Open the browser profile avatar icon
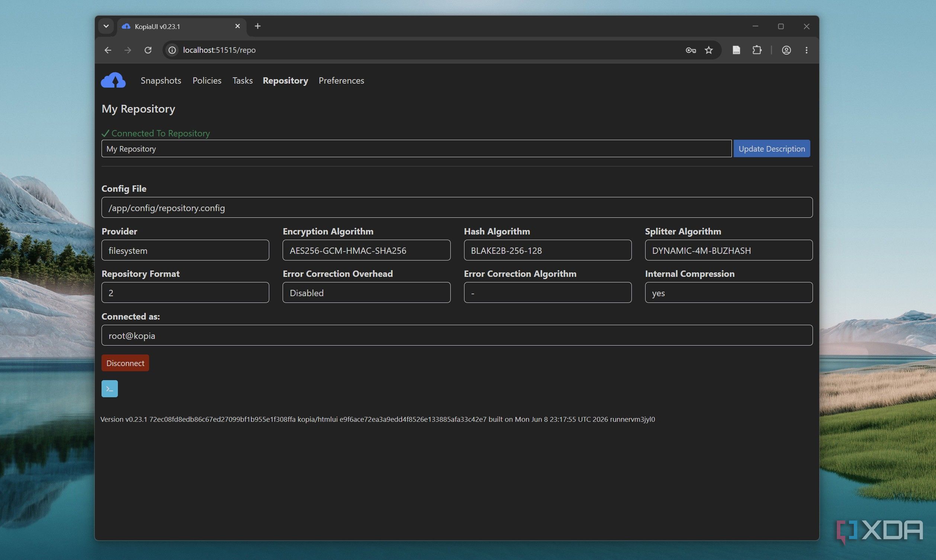The image size is (936, 560). [x=786, y=50]
